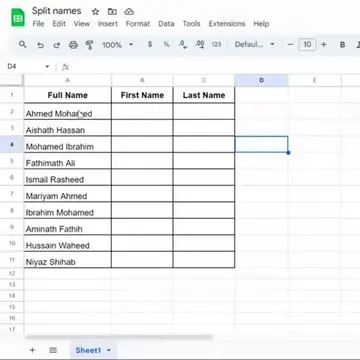Viewport: 360px width, 360px height.
Task: Select cell with Hussain Waheed
Action: [x=68, y=243]
